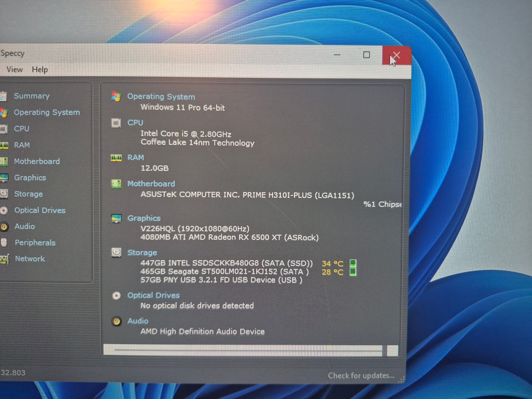The height and width of the screenshot is (399, 532).
Task: Select Motherboard in the sidebar list
Action: [37, 161]
